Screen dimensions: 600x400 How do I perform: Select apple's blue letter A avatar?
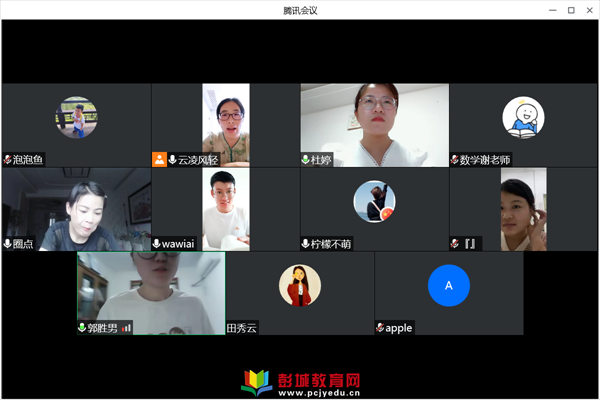pyautogui.click(x=449, y=285)
